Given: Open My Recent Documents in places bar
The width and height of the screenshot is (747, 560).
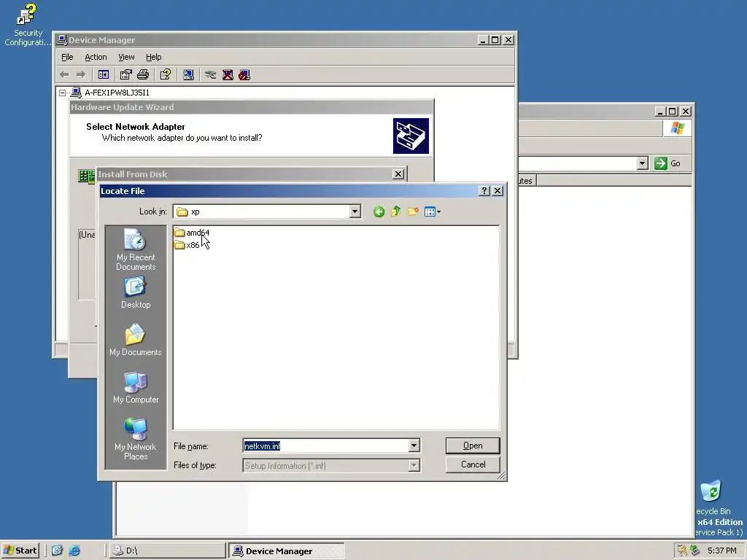Looking at the screenshot, I should [136, 249].
